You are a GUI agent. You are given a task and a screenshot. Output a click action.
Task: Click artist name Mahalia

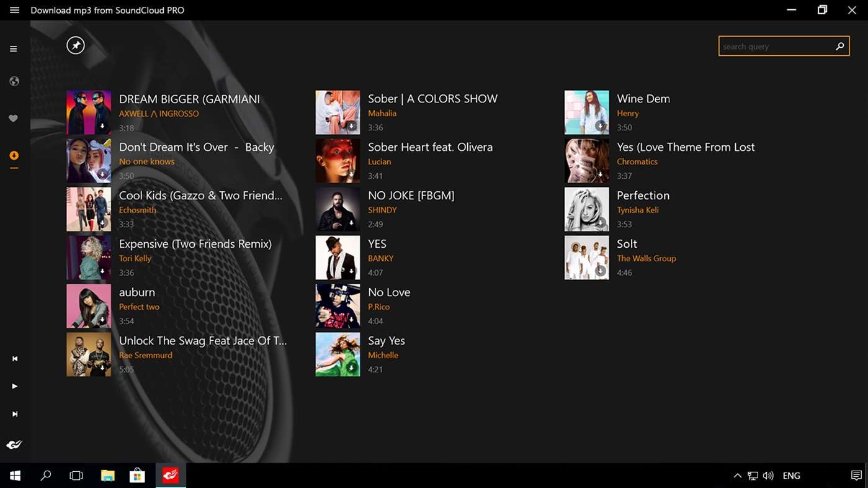(382, 113)
